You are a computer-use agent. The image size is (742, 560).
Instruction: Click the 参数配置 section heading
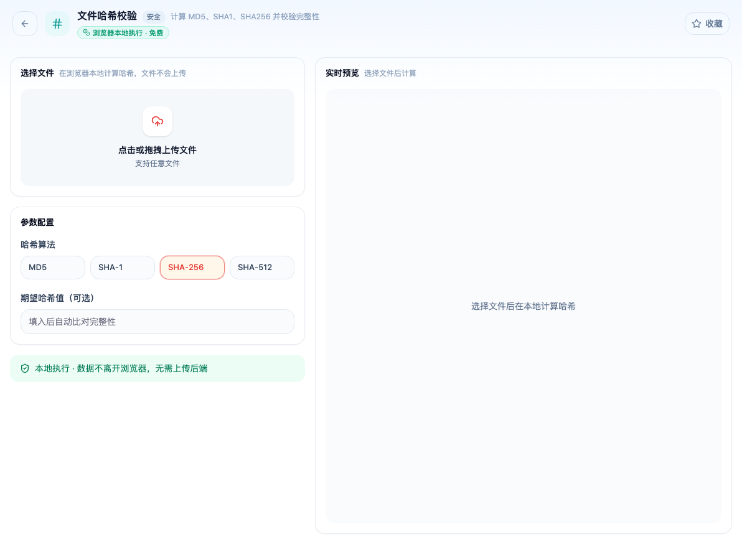37,222
